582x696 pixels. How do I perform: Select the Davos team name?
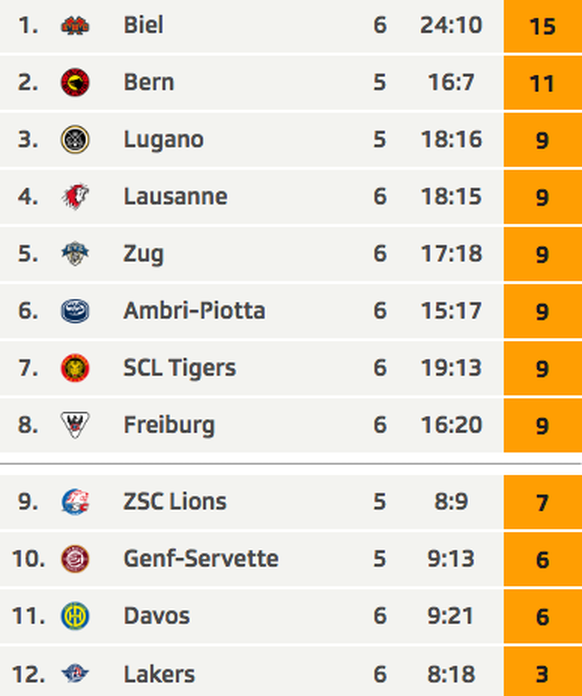[157, 616]
